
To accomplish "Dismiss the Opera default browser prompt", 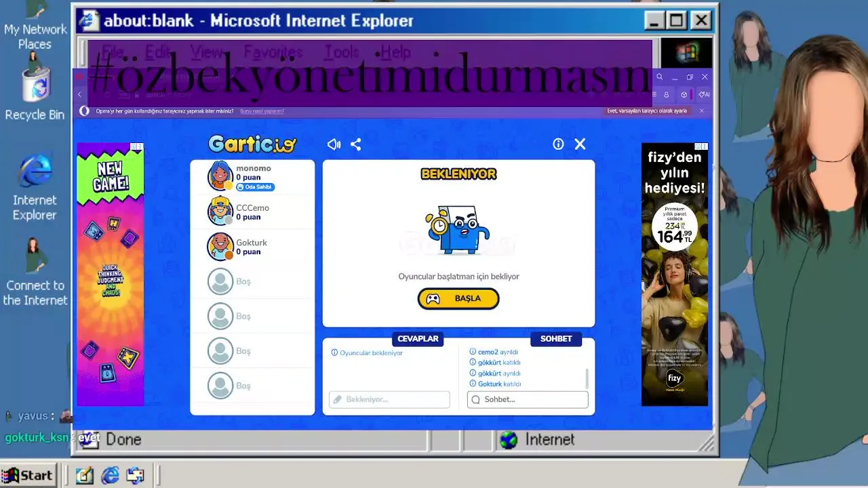I will 702,110.
